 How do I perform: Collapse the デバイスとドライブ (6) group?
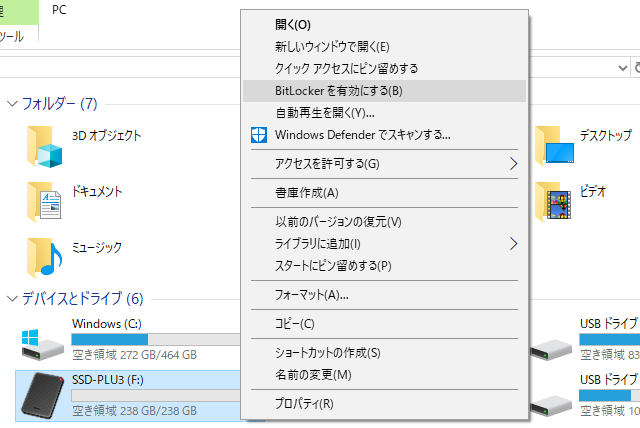click(x=12, y=299)
